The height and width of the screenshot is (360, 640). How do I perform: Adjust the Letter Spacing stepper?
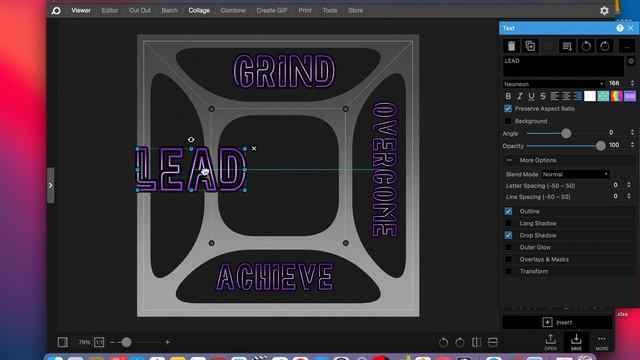point(629,185)
